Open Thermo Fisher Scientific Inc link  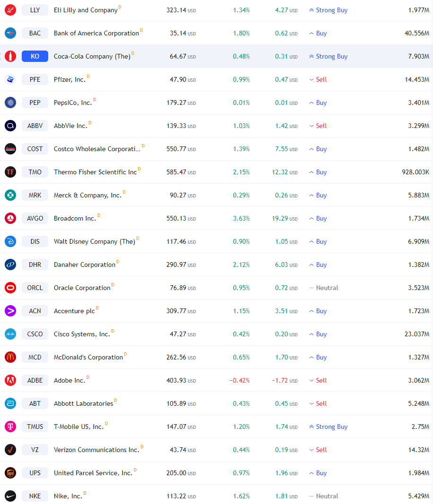(95, 172)
